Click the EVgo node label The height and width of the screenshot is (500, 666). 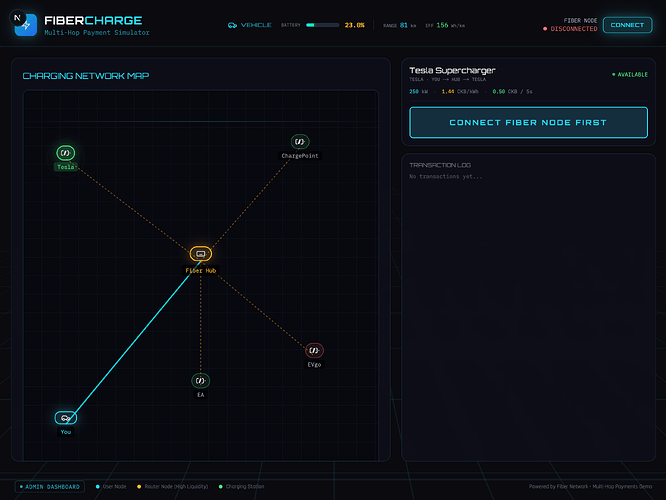click(x=314, y=365)
